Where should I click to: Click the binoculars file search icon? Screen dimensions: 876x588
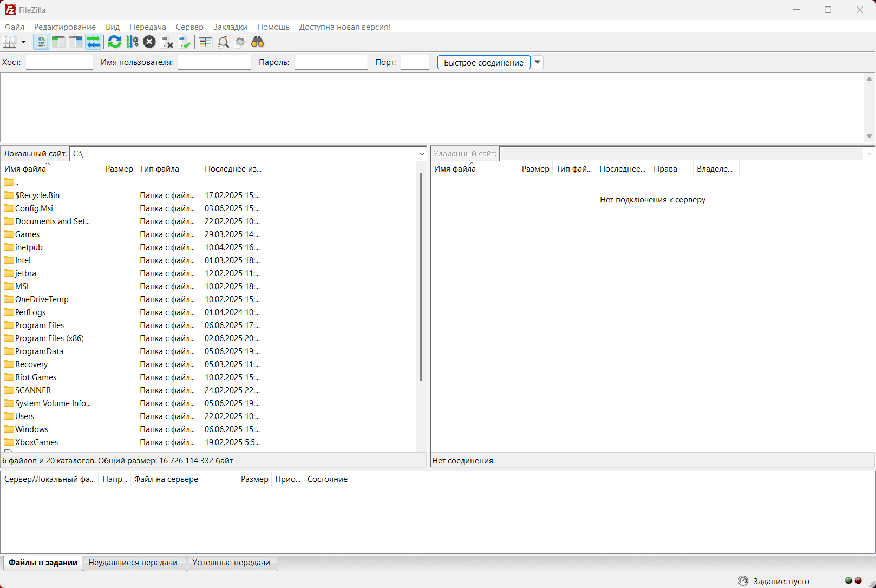coord(258,42)
